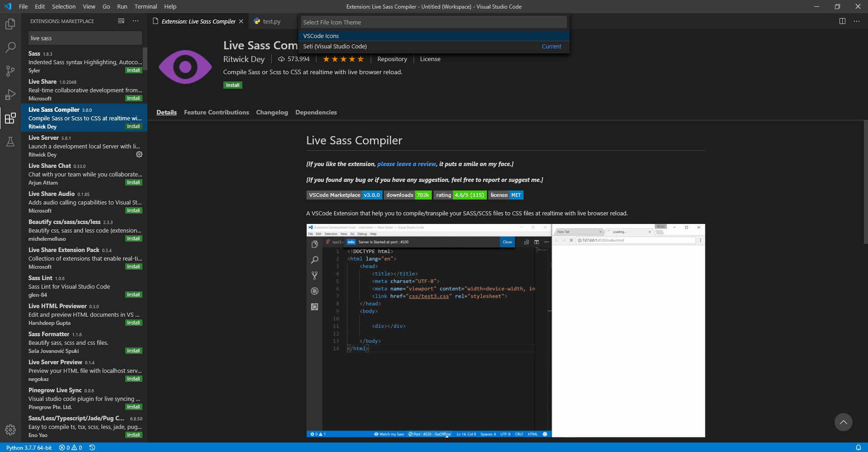Click the VSCode Marketplace v3.0.0 badge
This screenshot has height=452, width=868.
344,195
